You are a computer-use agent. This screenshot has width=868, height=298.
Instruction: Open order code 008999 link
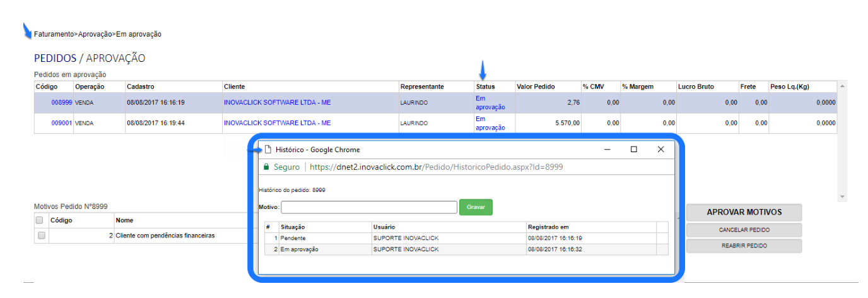[62, 102]
